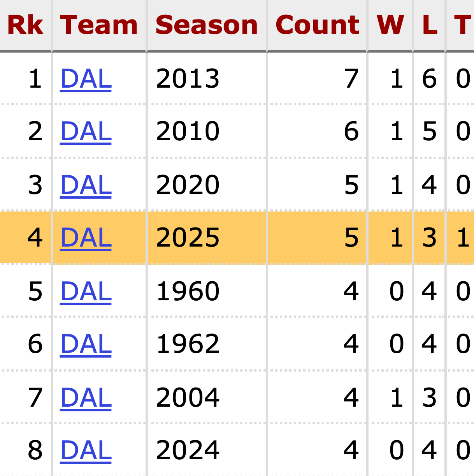Viewport: 474px width, 476px height.
Task: Click the Count value 6 in the 2010 row
Action: pos(351,131)
